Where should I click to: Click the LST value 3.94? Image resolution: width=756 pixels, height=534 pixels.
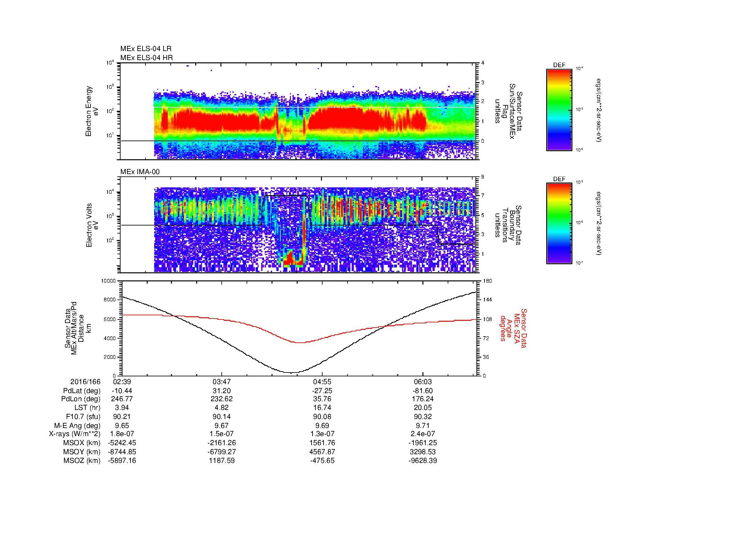coord(122,408)
